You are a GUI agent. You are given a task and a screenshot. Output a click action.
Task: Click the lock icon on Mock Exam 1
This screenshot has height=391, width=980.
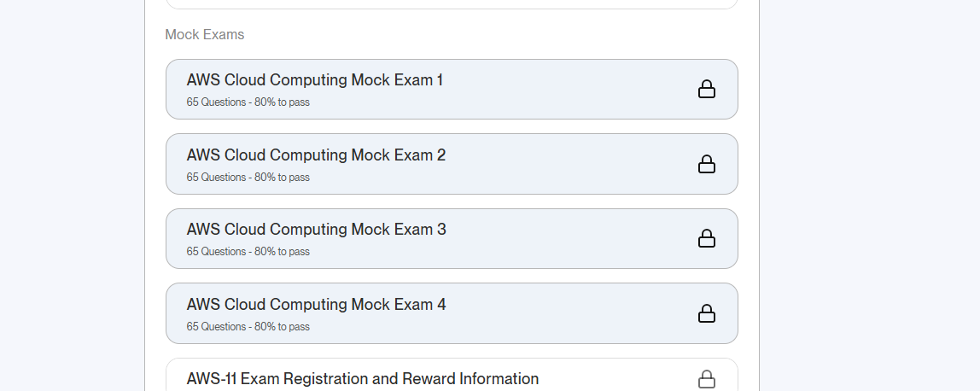pyautogui.click(x=706, y=90)
